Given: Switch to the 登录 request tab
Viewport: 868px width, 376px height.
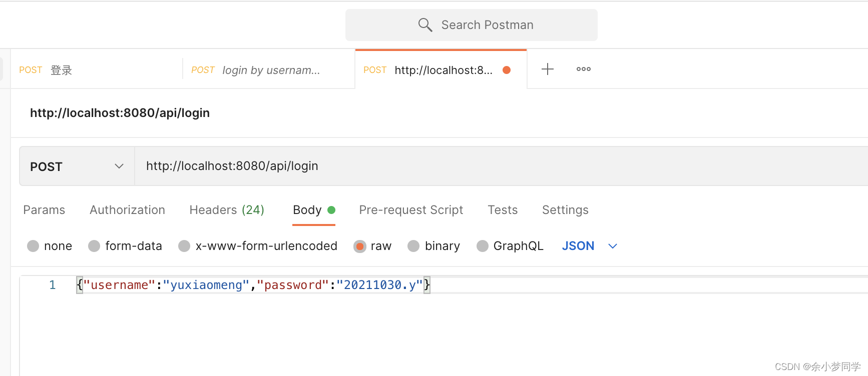Looking at the screenshot, I should [97, 70].
